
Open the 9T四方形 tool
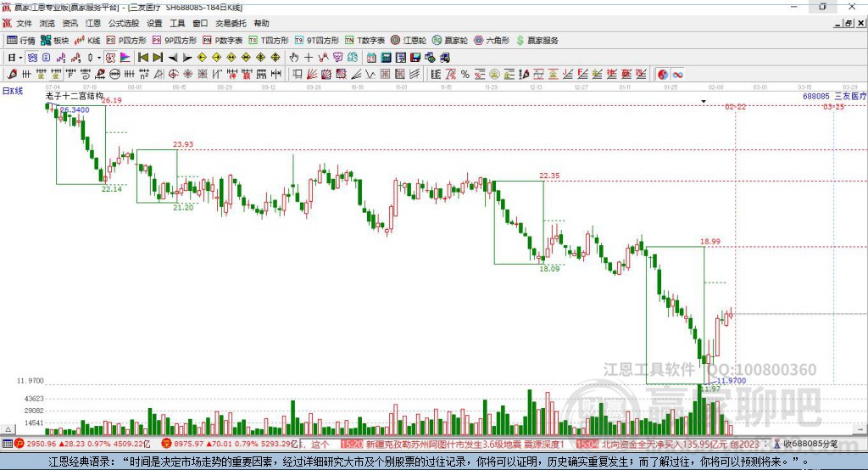[317, 41]
